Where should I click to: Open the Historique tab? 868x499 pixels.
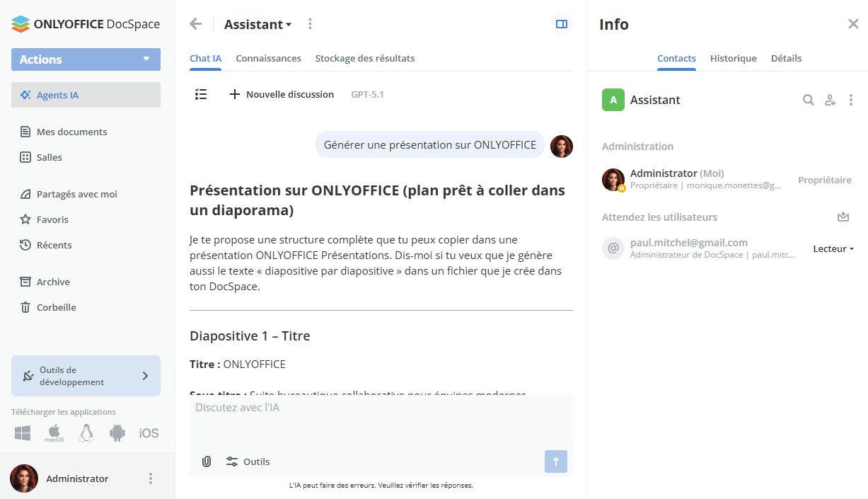click(x=733, y=58)
